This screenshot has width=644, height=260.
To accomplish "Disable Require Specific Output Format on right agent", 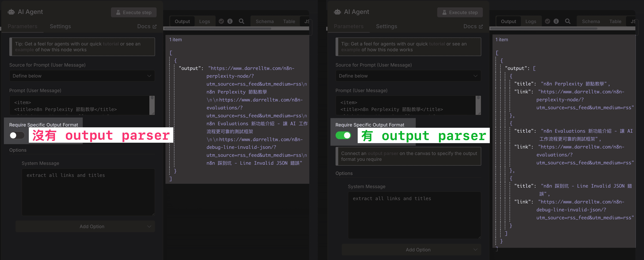I will click(344, 135).
